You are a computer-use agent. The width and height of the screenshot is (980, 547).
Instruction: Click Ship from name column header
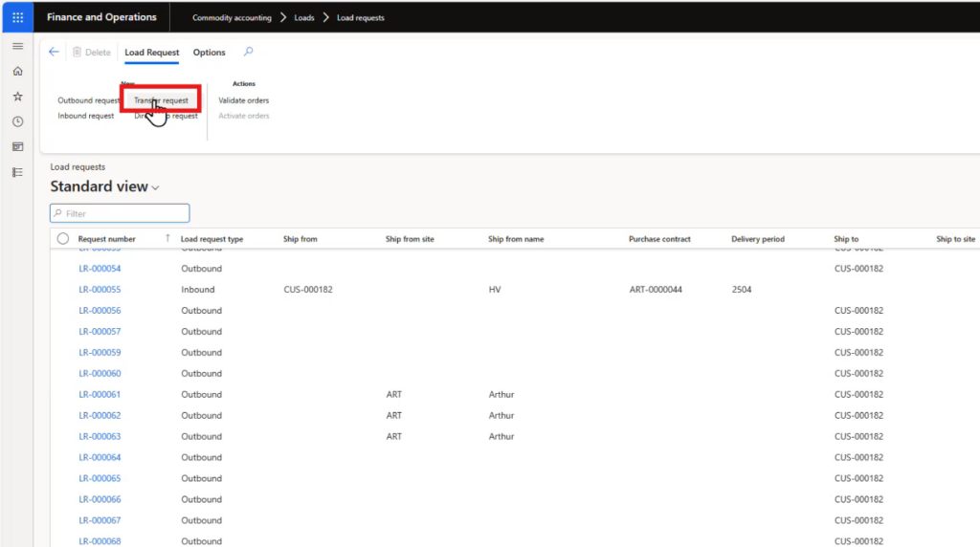tap(516, 239)
